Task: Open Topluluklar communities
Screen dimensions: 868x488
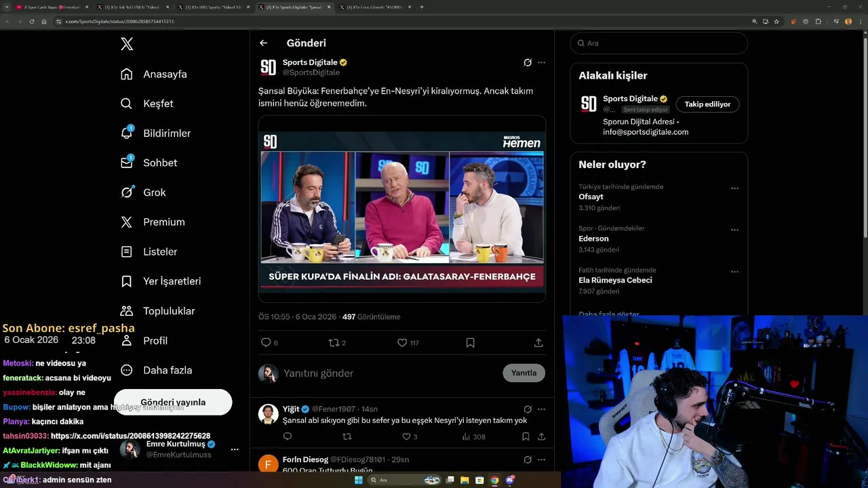Action: [157, 311]
